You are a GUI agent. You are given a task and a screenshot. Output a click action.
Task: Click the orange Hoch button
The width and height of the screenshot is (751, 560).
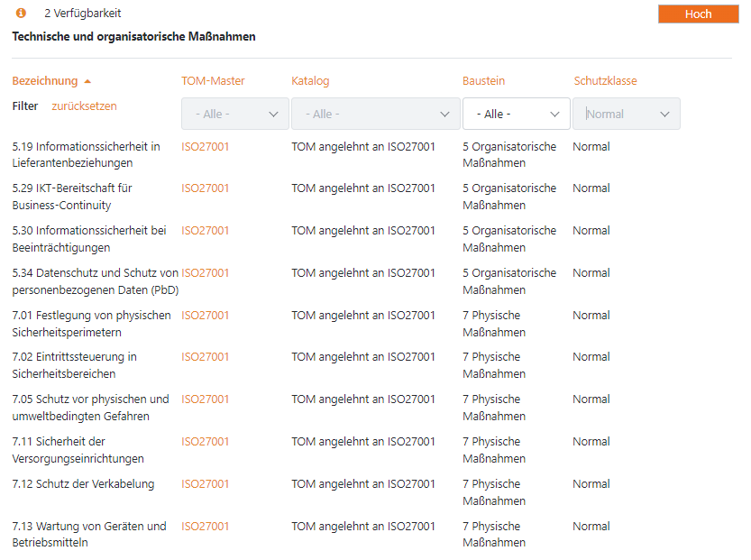[x=698, y=14]
